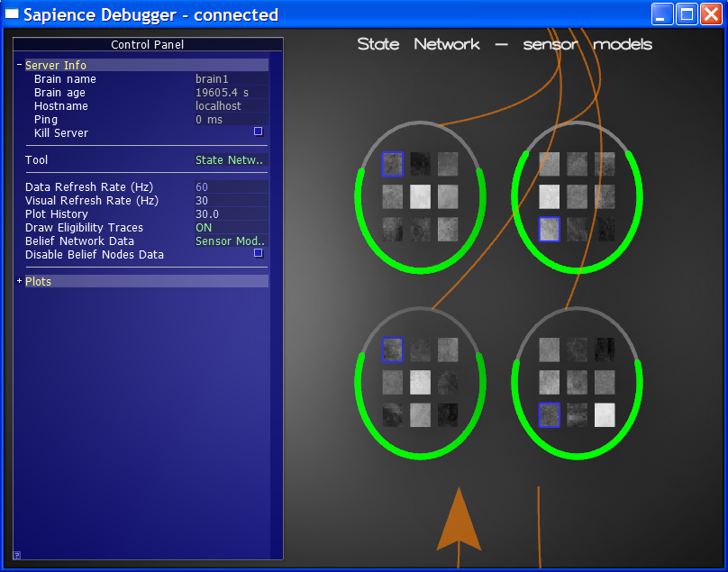Collapse the Server Info section

coord(19,66)
